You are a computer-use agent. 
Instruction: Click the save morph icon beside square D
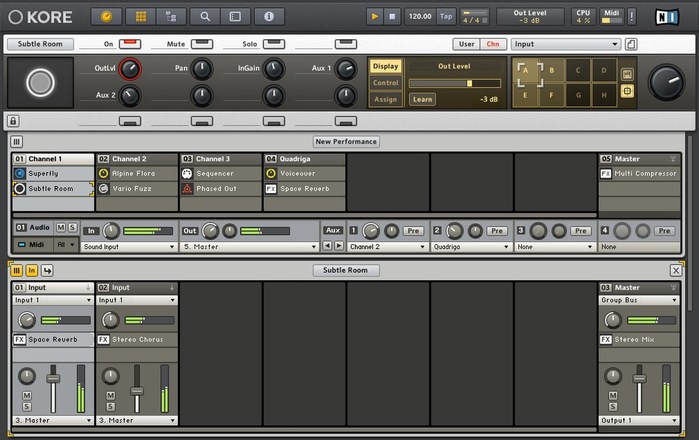pyautogui.click(x=627, y=74)
